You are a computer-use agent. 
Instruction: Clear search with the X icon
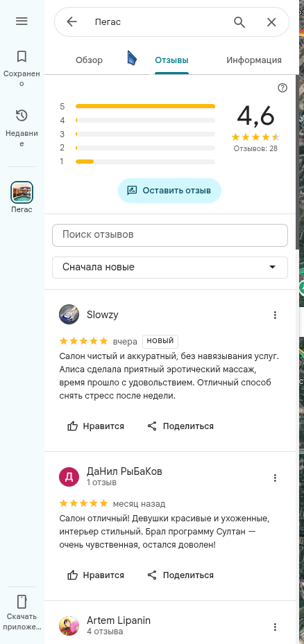(271, 22)
